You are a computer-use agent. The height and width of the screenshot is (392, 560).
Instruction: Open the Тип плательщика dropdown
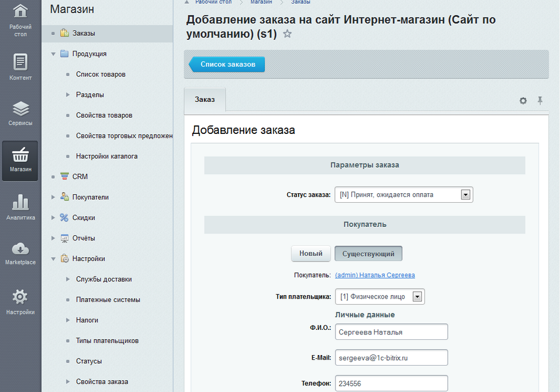pos(417,297)
